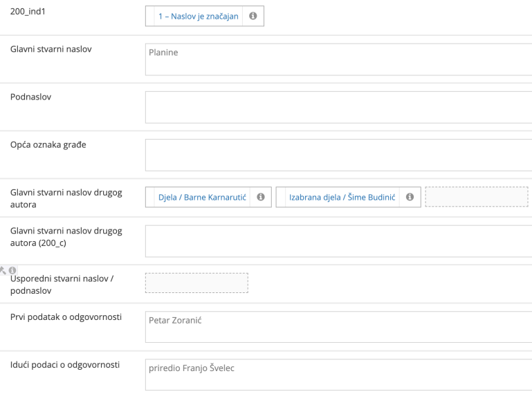Click drag handle left of 'Izabrana djela'
The image size is (532, 396).
(281, 197)
